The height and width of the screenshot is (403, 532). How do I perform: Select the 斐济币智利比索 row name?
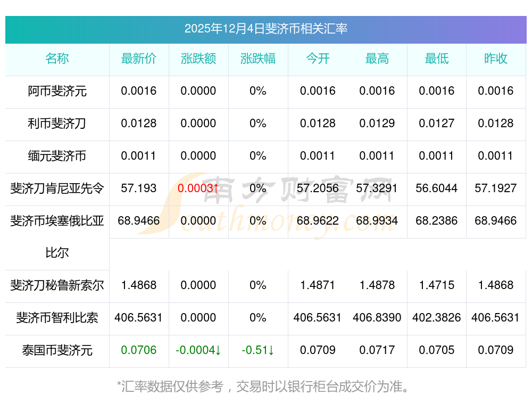coord(57,318)
